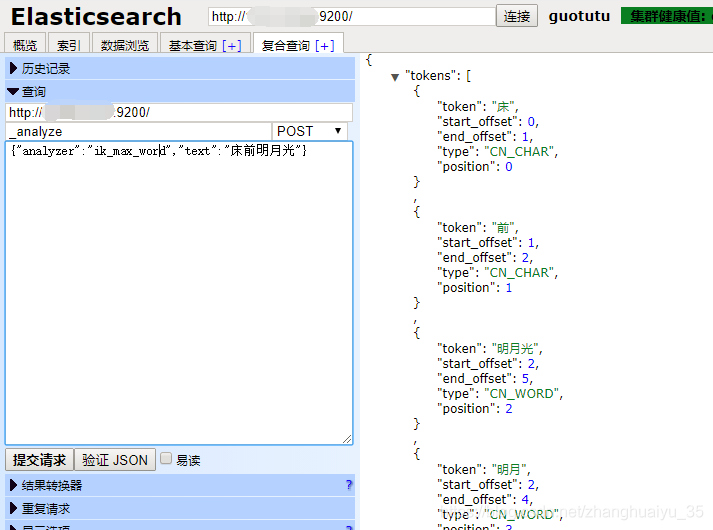Expand the 历史记录 history section
Screen dimensions: 713x530
pyautogui.click(x=180, y=69)
